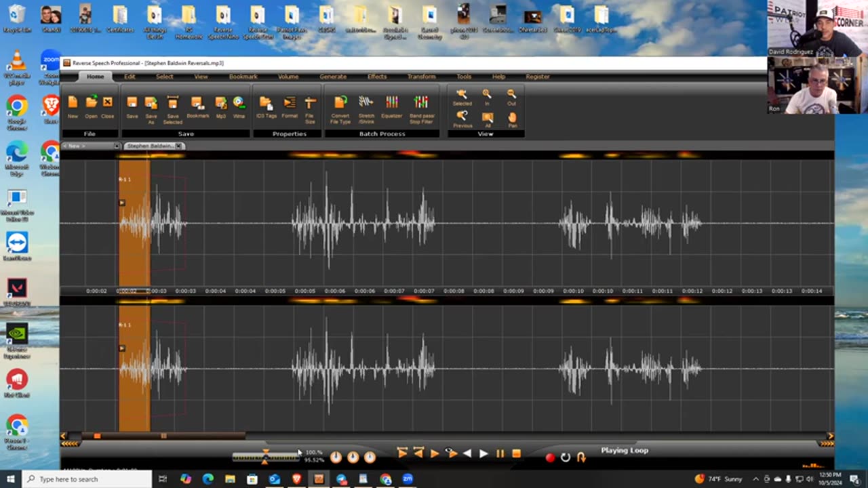Open the Select ribbon tab
This screenshot has height=488, width=868.
(x=165, y=77)
